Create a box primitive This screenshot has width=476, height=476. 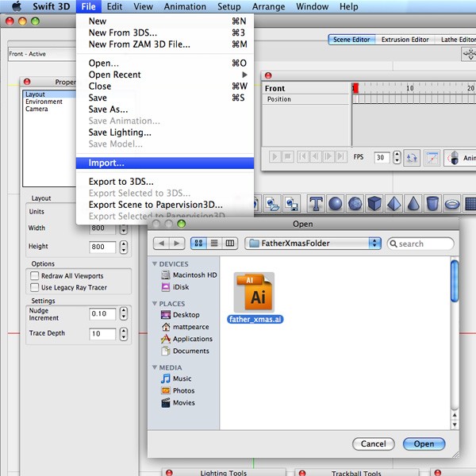point(374,204)
